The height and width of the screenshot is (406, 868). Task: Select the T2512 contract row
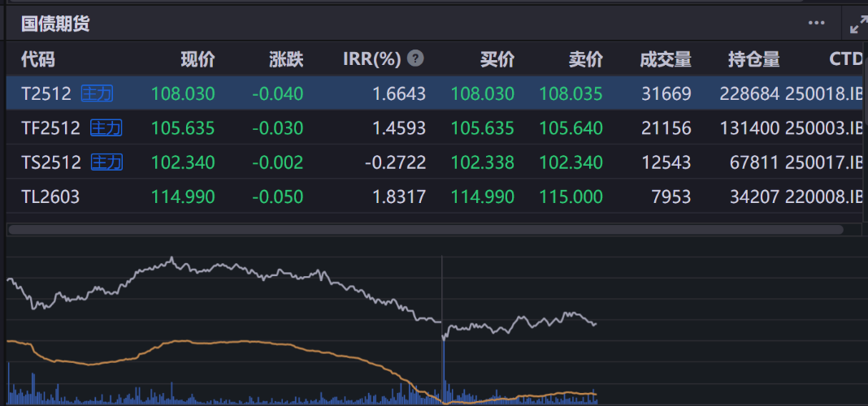pyautogui.click(x=435, y=93)
